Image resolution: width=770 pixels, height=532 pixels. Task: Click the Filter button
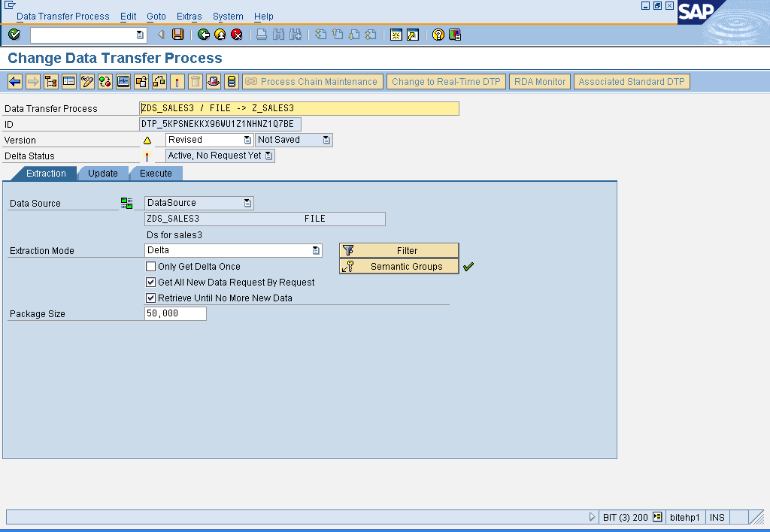399,250
